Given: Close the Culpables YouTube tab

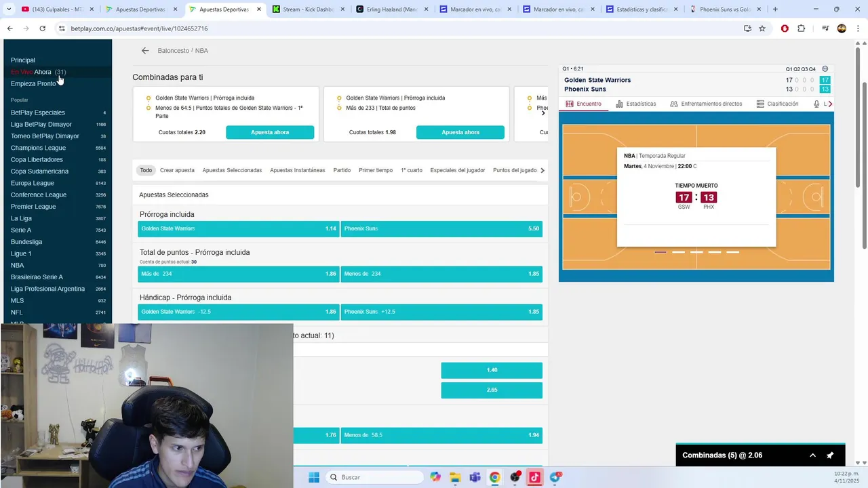Looking at the screenshot, I should 91,9.
